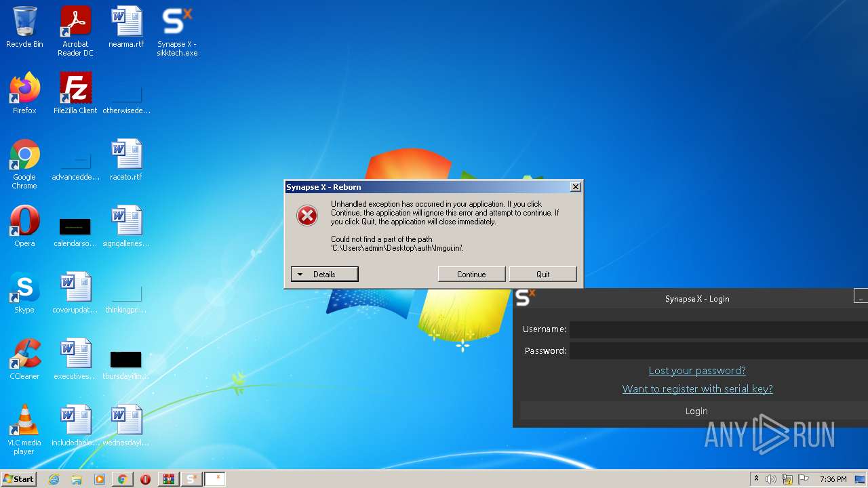Open Action Center flag icon

point(804,479)
